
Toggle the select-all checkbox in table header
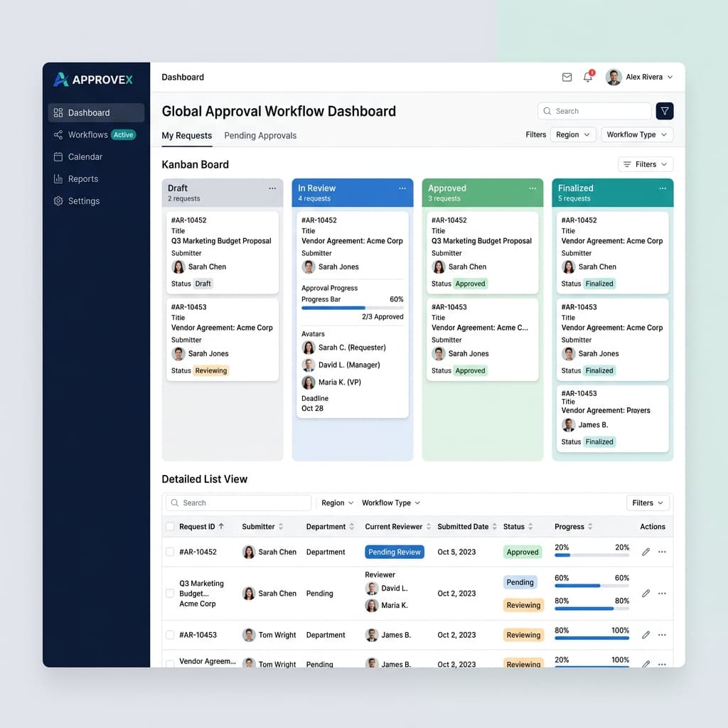170,527
